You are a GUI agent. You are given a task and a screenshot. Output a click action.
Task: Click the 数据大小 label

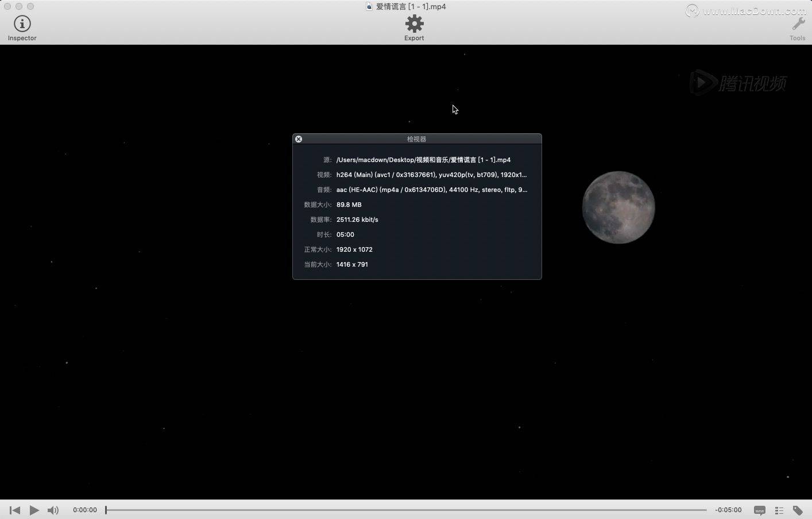318,205
